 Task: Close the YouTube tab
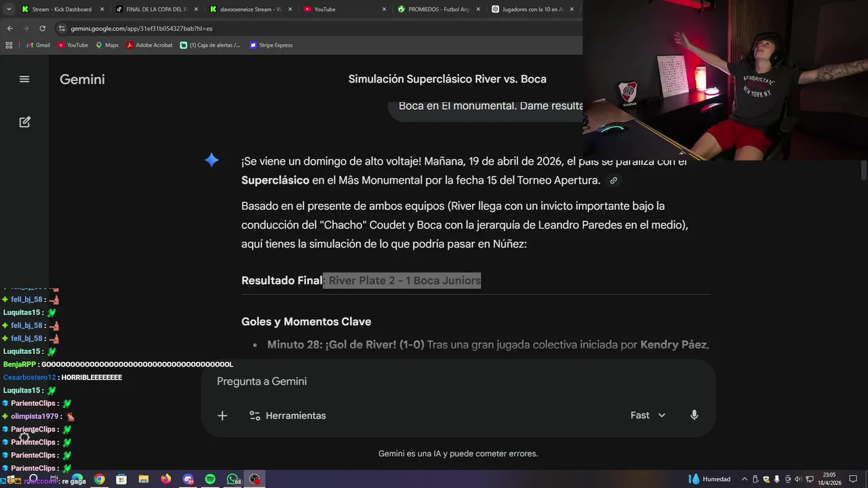pyautogui.click(x=384, y=9)
